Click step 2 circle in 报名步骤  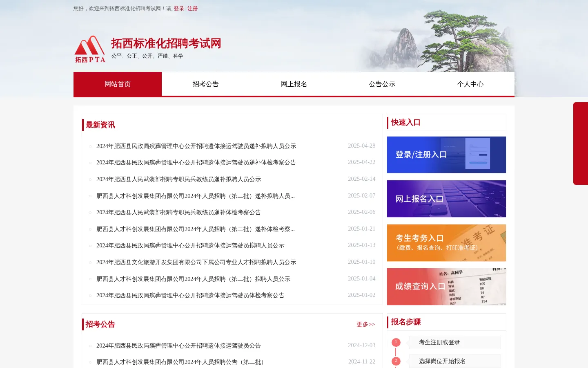396,361
